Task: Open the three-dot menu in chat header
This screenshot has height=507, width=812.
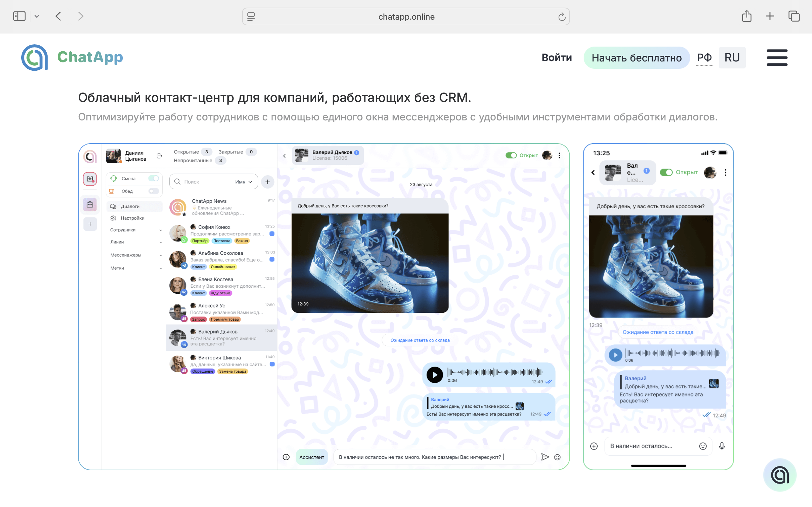Action: pos(559,155)
